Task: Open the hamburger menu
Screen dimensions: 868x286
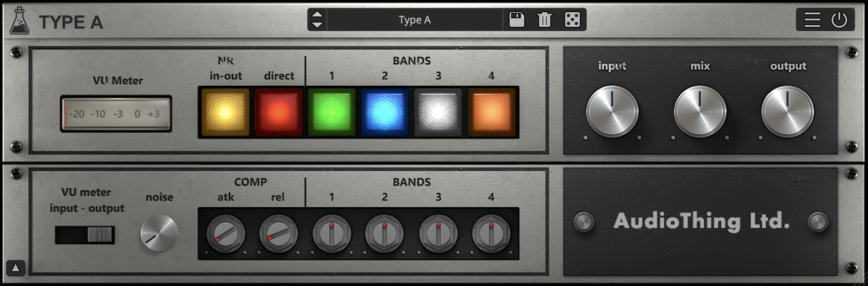Action: pos(812,20)
